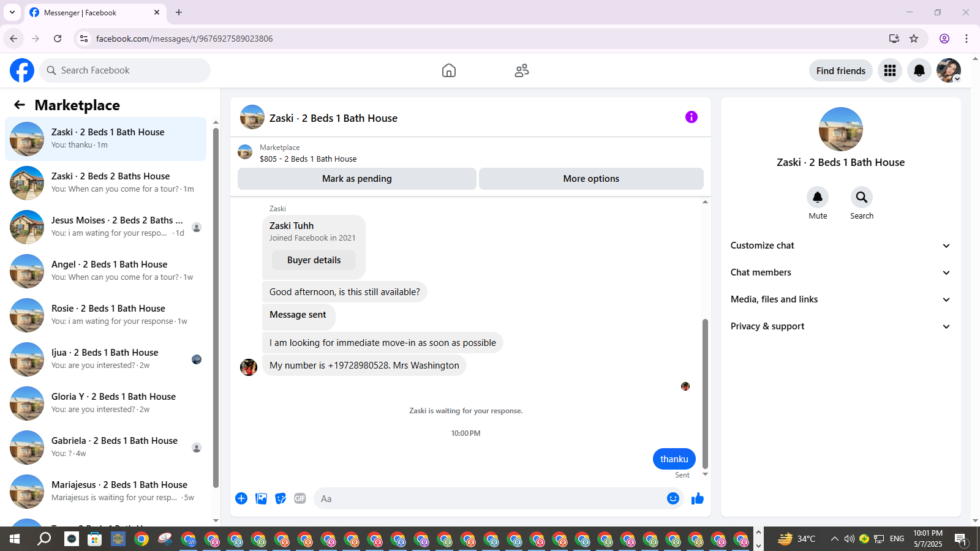Open the notifications bell
Image resolution: width=980 pixels, height=551 pixels.
coord(919,70)
